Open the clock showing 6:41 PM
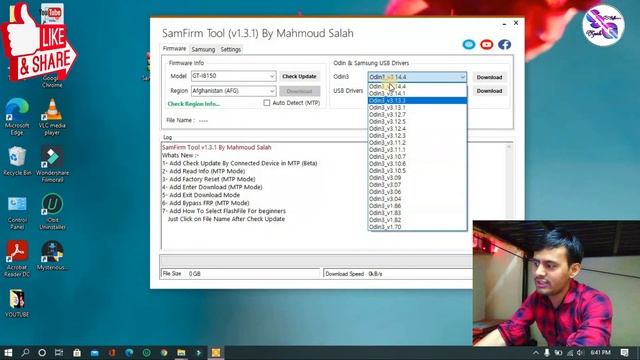This screenshot has height=360, width=640. [600, 353]
